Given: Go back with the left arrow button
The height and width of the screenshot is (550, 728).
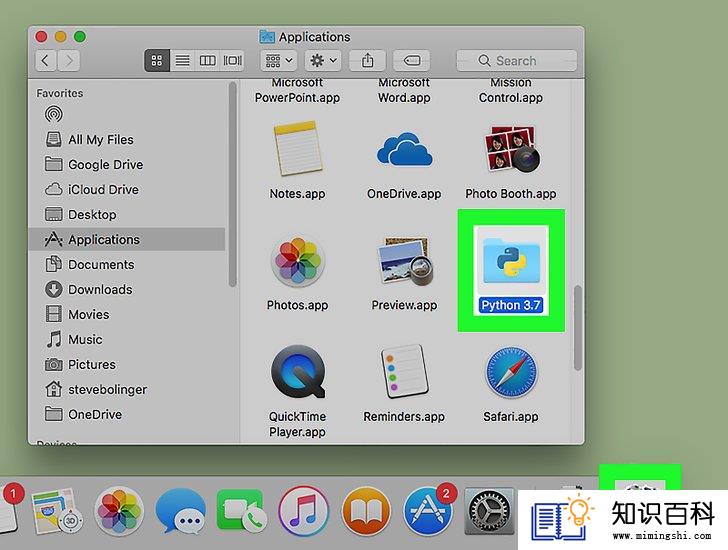Looking at the screenshot, I should (x=46, y=61).
